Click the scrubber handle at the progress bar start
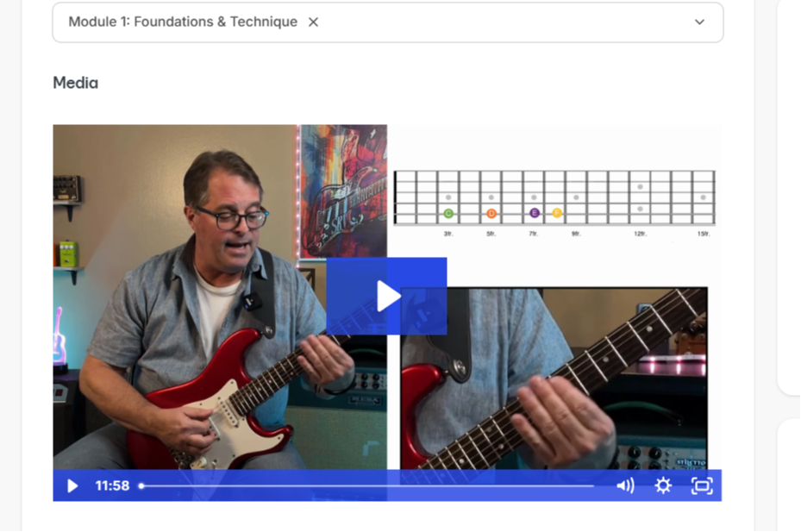 tap(141, 486)
